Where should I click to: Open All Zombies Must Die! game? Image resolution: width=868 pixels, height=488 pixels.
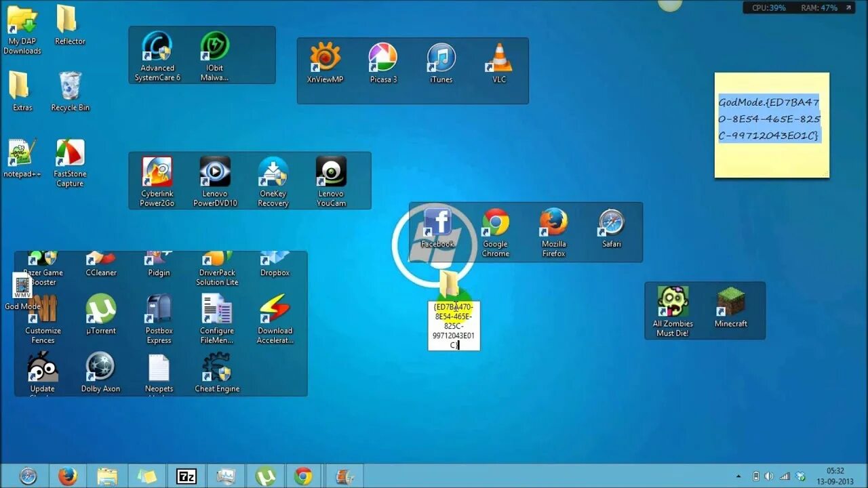673,312
